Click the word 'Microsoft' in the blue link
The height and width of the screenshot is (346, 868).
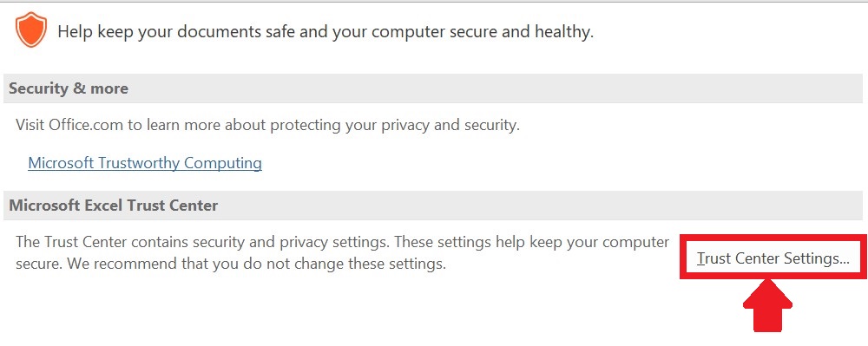(62, 163)
